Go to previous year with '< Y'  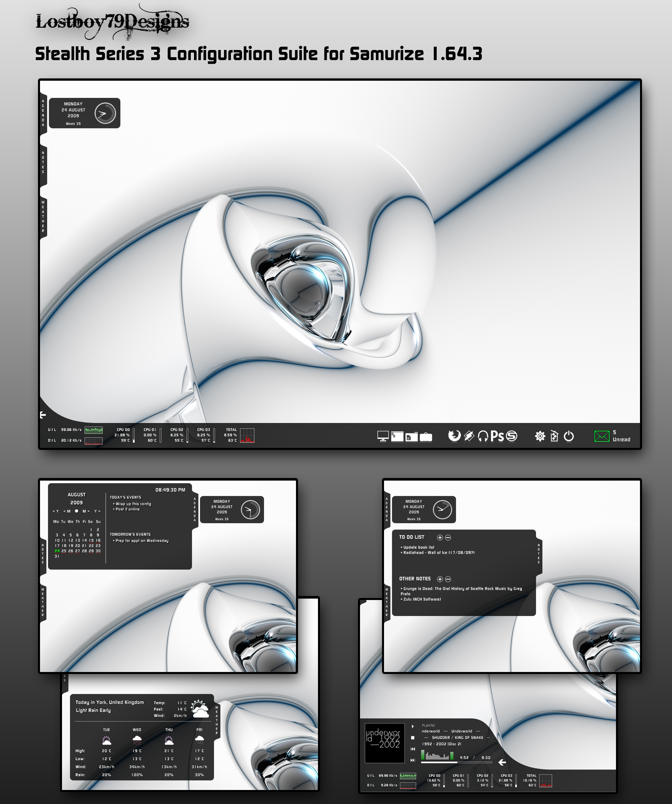(56, 511)
